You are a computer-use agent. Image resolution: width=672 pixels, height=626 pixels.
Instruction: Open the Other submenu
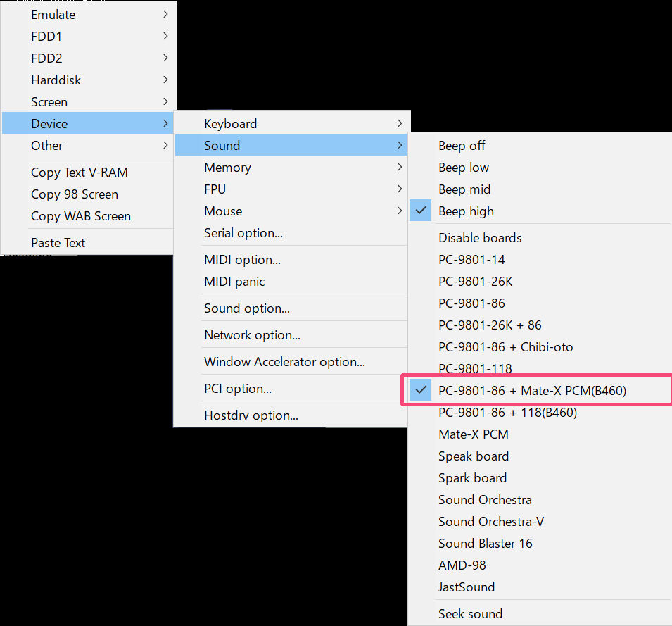click(x=88, y=146)
